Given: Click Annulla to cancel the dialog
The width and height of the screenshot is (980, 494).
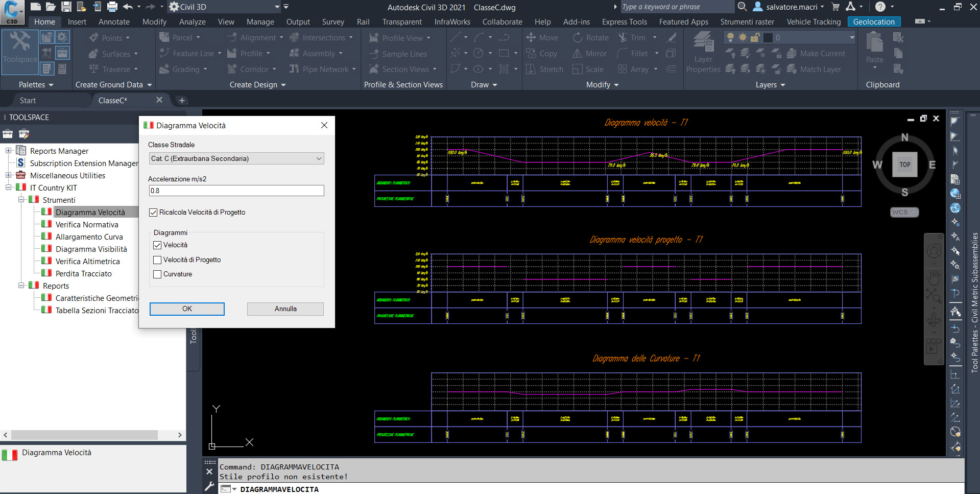Looking at the screenshot, I should point(285,309).
